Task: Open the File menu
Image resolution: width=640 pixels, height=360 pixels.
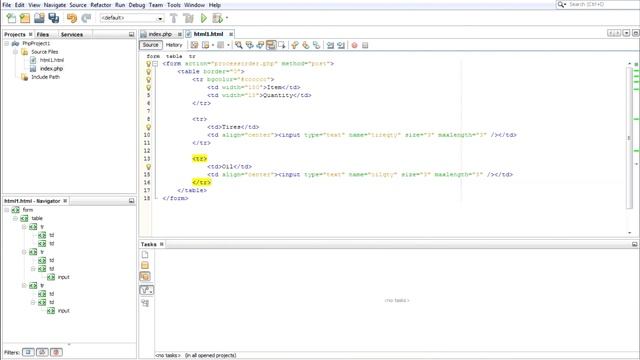Action: (x=7, y=5)
